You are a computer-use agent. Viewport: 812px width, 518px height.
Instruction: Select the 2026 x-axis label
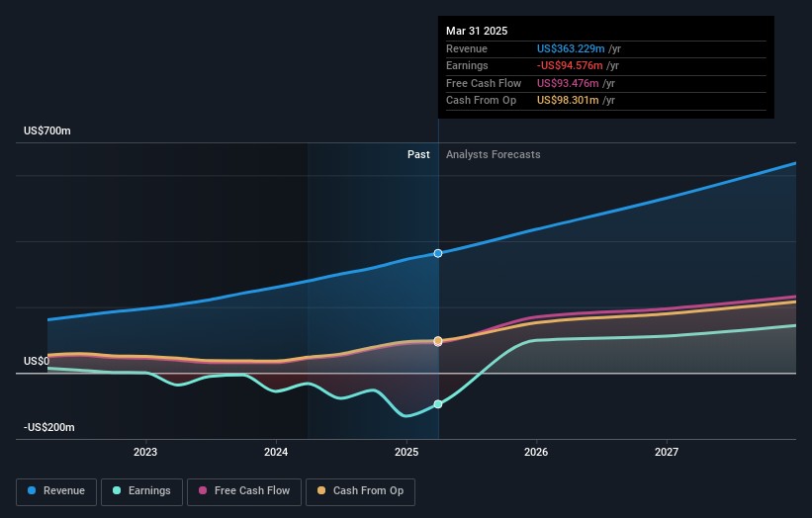click(x=536, y=453)
